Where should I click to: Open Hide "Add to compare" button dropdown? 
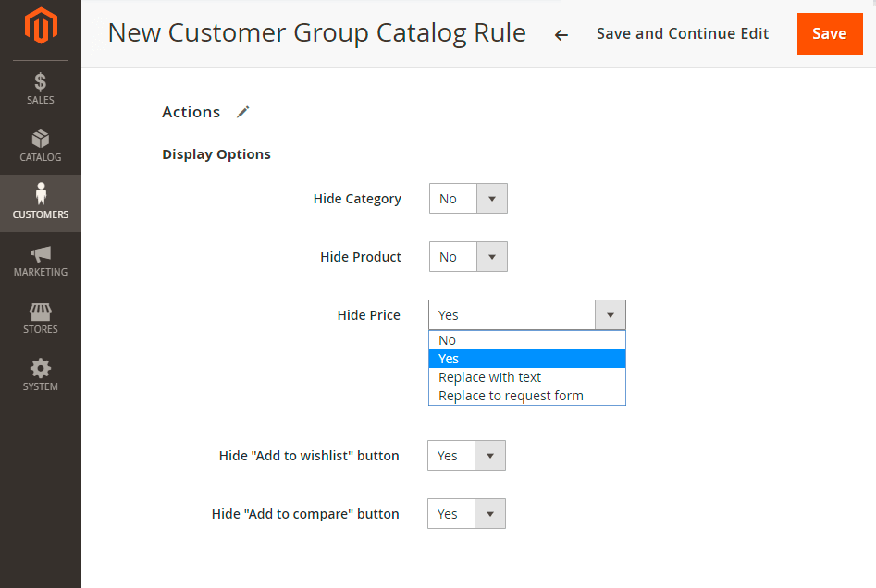466,514
